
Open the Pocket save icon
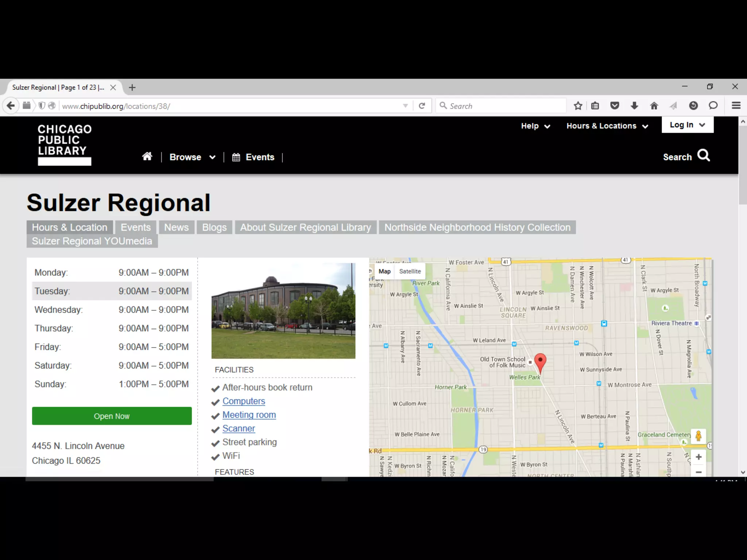(615, 106)
